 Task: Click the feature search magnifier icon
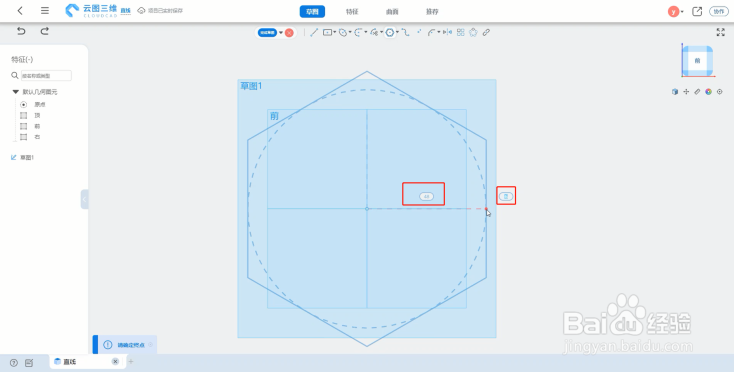15,75
